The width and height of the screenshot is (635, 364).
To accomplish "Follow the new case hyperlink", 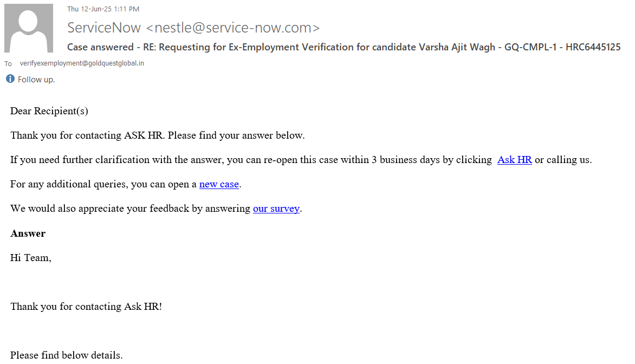I will click(x=219, y=184).
